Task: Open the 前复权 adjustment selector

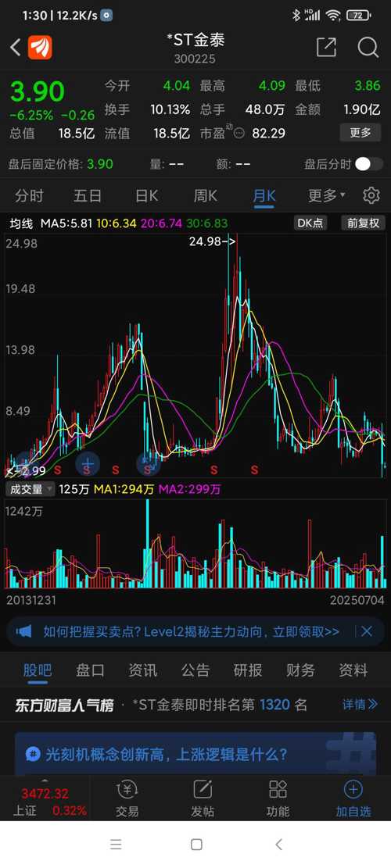Action: 363,223
